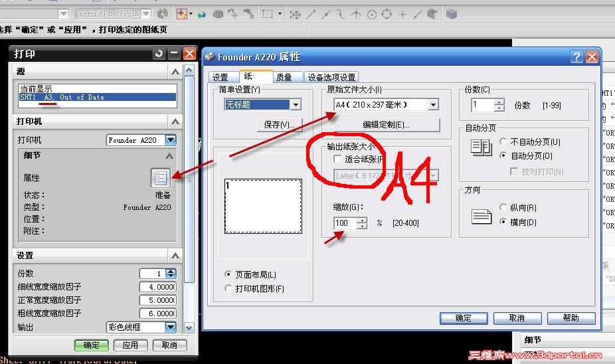
Task: Select 打印机图形 radio button
Action: [228, 288]
